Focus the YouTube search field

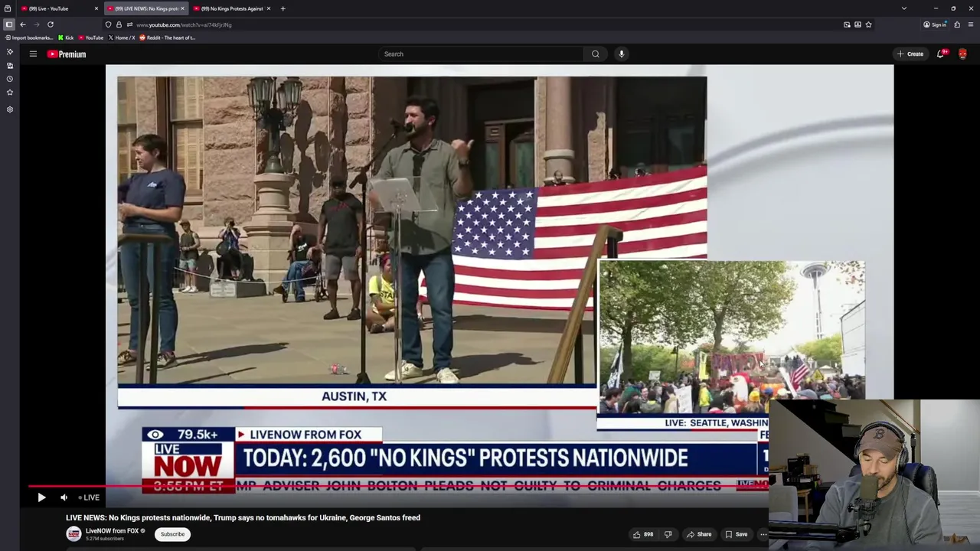(481, 54)
